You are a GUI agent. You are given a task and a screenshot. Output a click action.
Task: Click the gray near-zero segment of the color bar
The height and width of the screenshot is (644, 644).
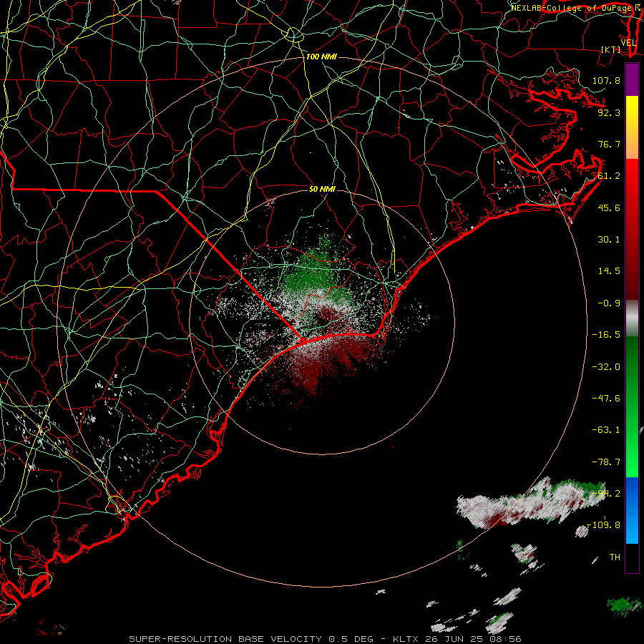632,318
